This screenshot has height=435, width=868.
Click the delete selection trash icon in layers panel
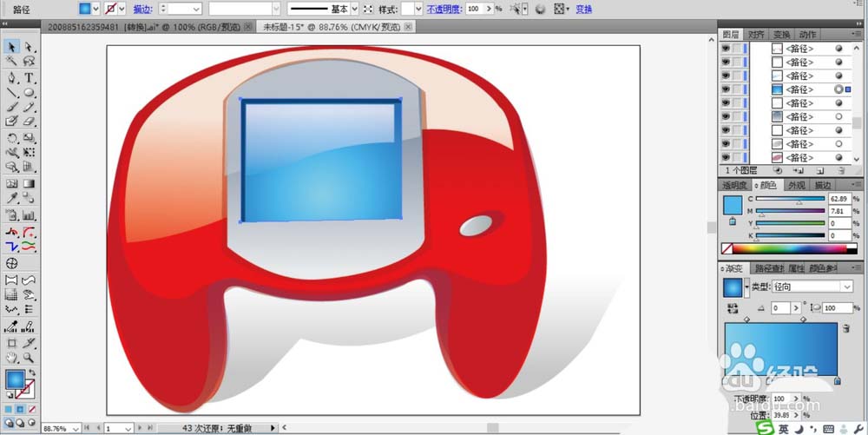coord(841,171)
